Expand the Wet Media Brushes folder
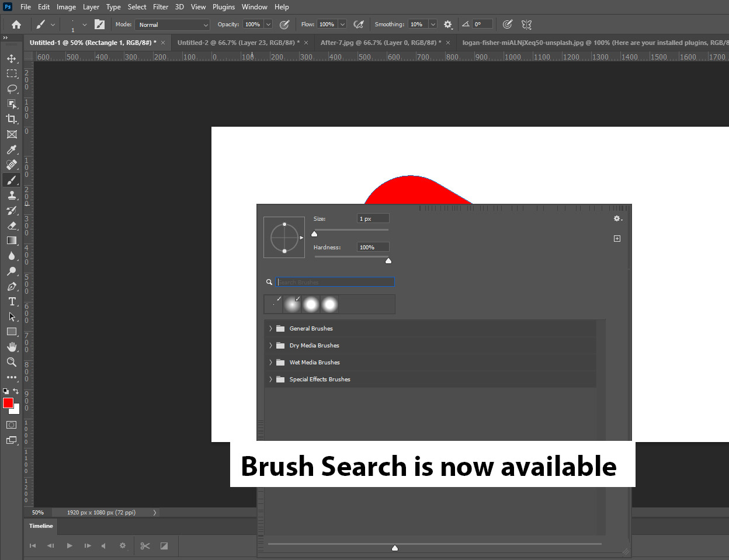The height and width of the screenshot is (560, 729). point(270,362)
